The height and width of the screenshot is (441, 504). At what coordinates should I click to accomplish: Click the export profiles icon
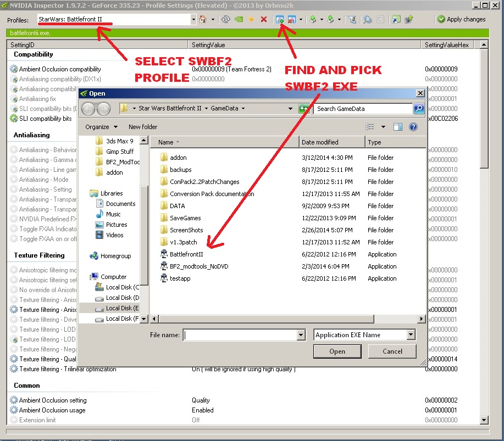313,19
